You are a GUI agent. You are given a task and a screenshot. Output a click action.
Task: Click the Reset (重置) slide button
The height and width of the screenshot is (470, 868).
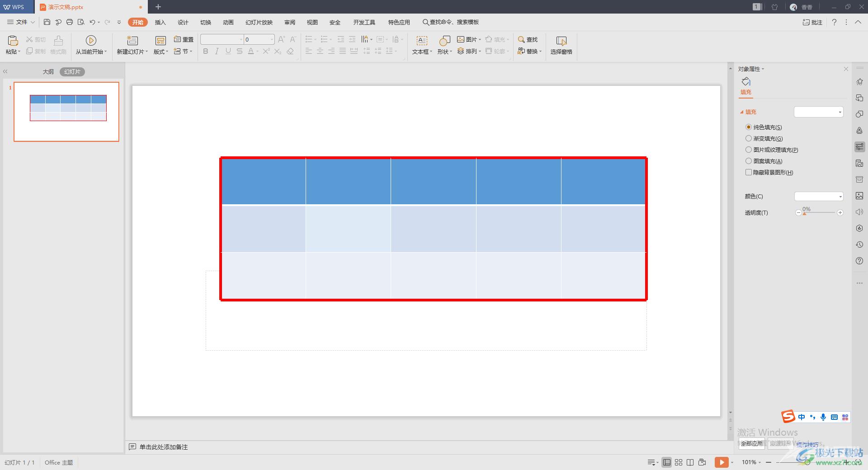coord(184,39)
